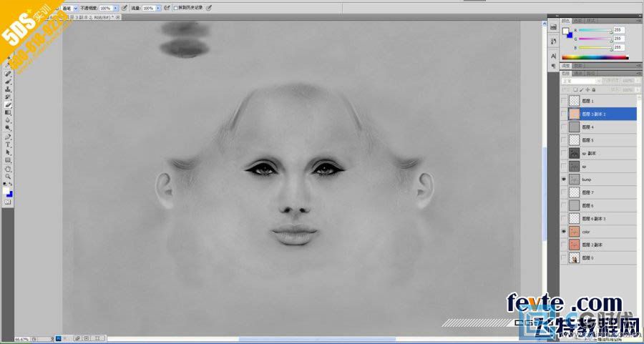This screenshot has width=644, height=344.
Task: Tick the erase-to-history checkbox in options bar
Action: tap(176, 8)
